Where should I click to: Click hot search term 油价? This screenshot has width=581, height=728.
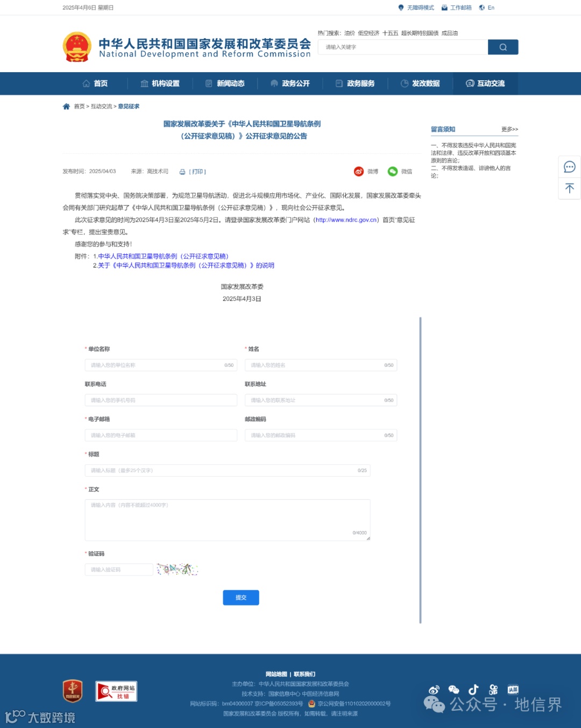[350, 33]
